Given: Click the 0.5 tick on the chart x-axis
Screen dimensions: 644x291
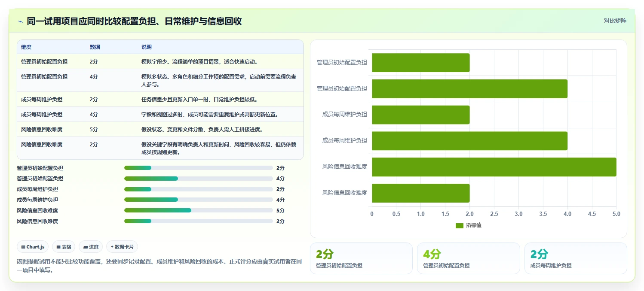Looking at the screenshot, I should click(x=396, y=214).
